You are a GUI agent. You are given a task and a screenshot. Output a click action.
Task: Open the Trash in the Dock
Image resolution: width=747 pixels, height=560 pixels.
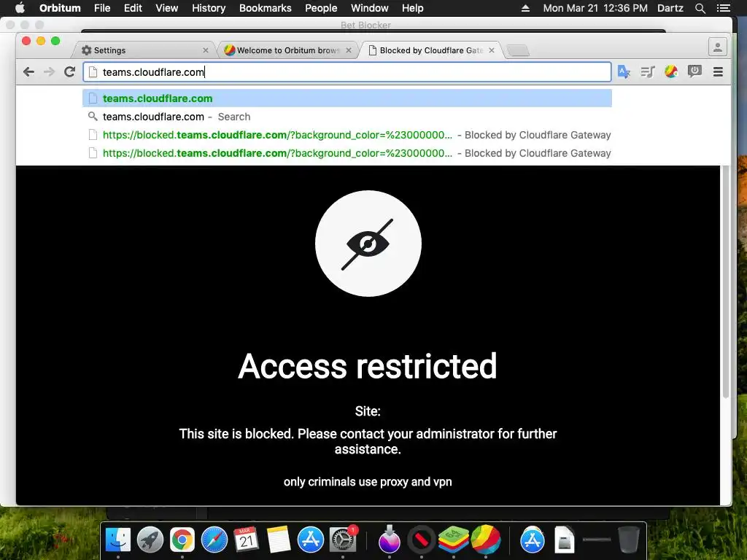point(628,540)
